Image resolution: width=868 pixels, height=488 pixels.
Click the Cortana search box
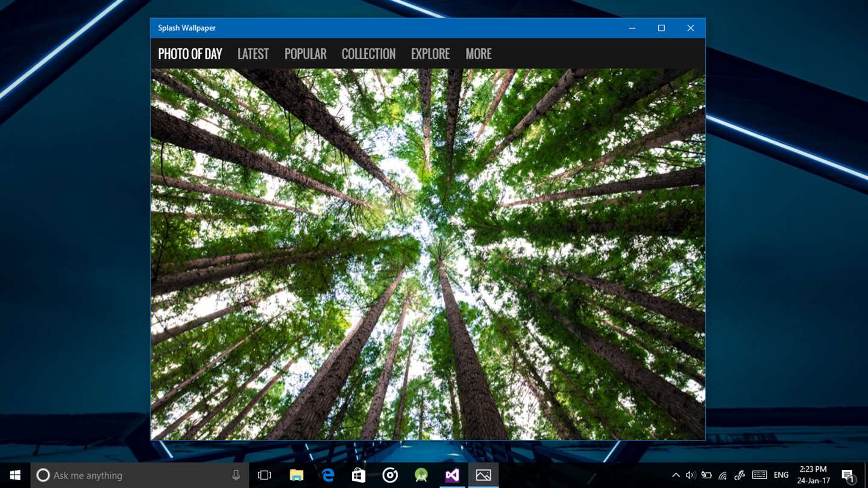click(x=140, y=475)
